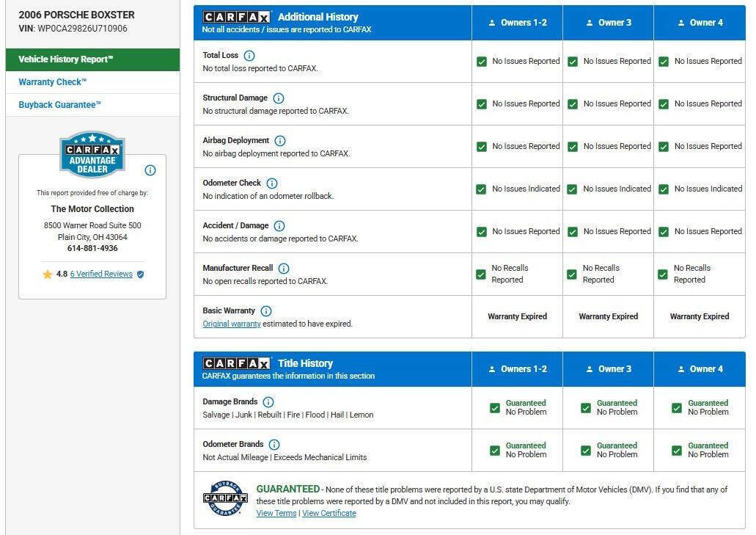The image size is (756, 535).
Task: Open Manufacturer Recall info icon
Action: [x=284, y=269]
